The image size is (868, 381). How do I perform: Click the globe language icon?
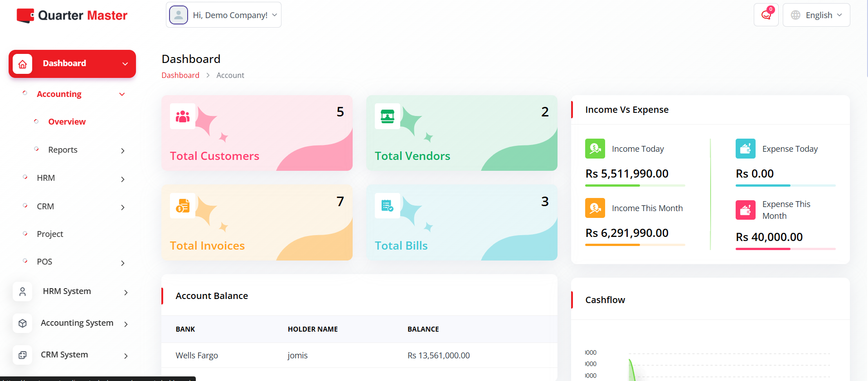click(795, 15)
